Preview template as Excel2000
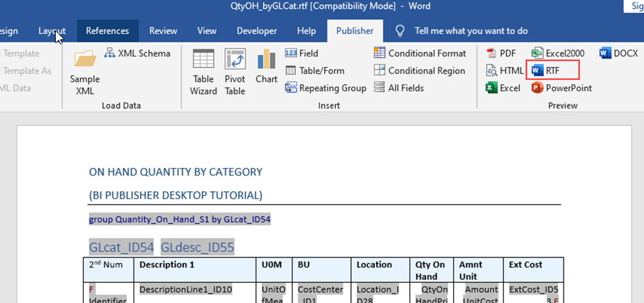Image resolution: width=644 pixels, height=303 pixels. 557,53
